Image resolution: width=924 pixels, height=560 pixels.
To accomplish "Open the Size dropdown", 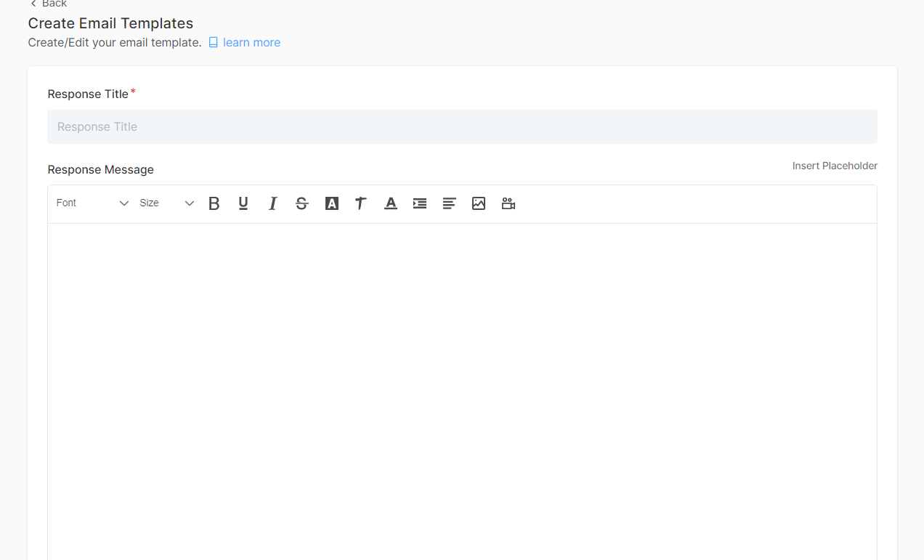I will coord(166,203).
